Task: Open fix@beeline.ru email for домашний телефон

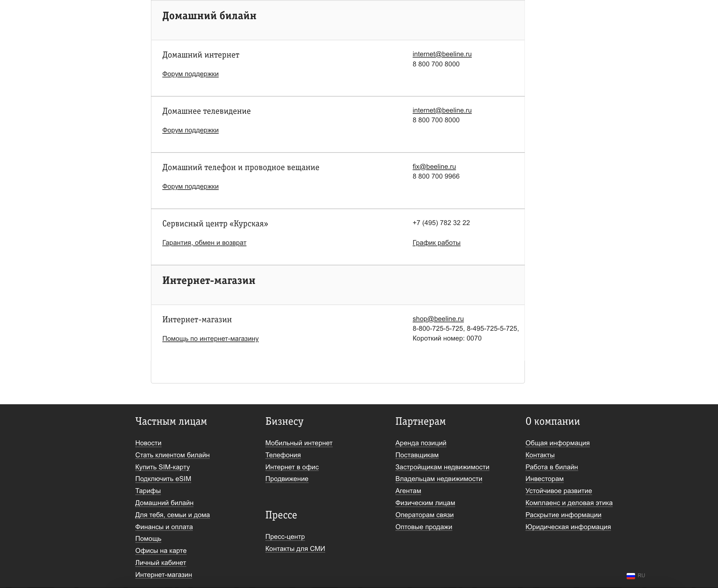Action: click(433, 167)
